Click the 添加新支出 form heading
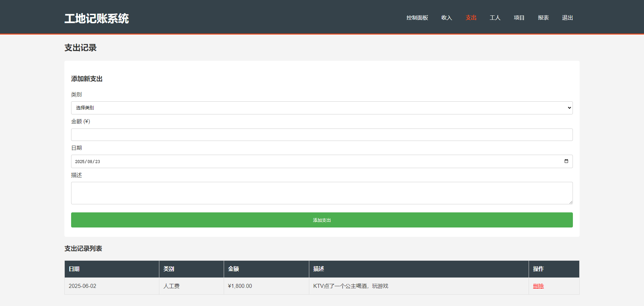This screenshot has height=306, width=644. click(87, 79)
